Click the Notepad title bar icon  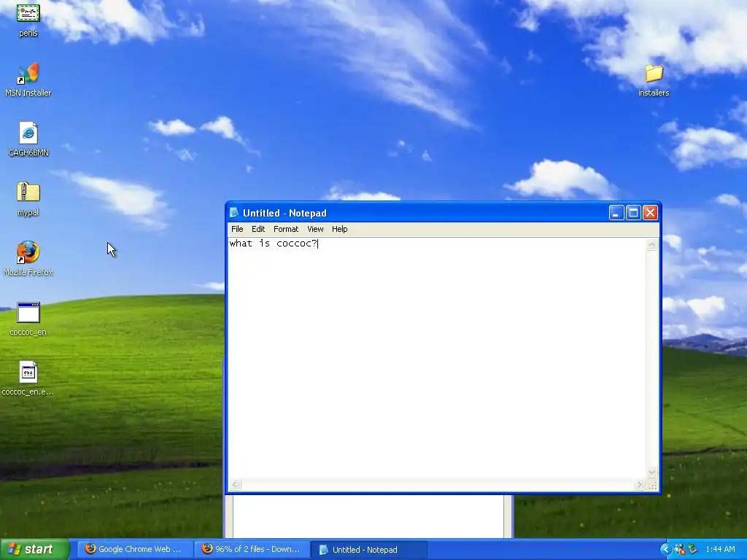233,212
